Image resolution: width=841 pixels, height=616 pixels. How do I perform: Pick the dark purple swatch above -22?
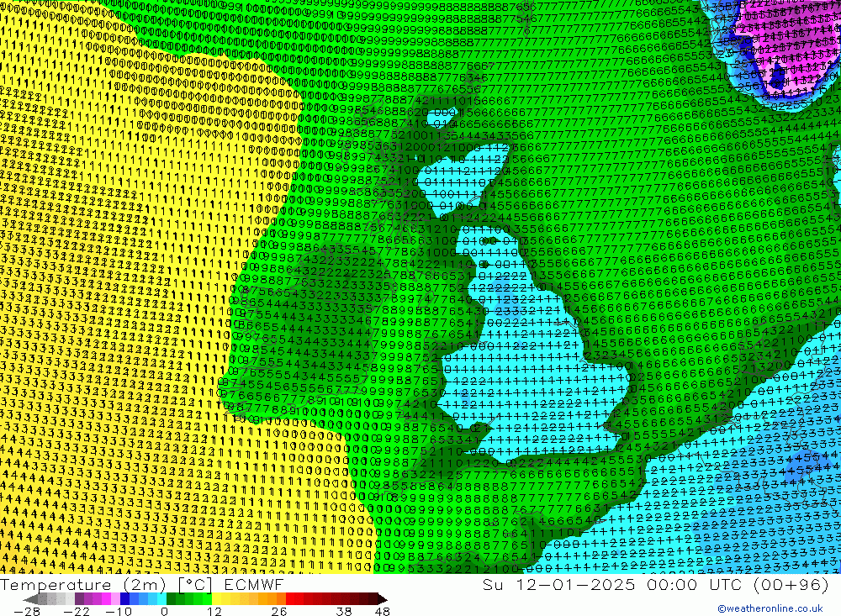pyautogui.click(x=79, y=599)
